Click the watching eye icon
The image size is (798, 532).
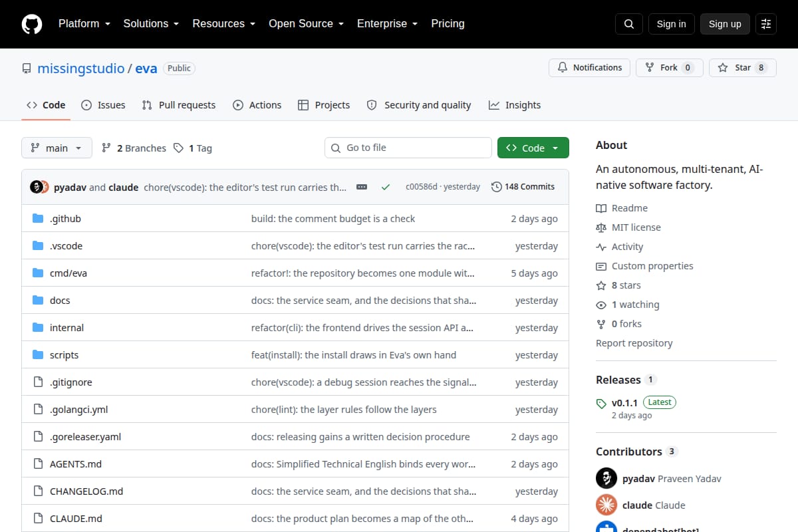[601, 305]
